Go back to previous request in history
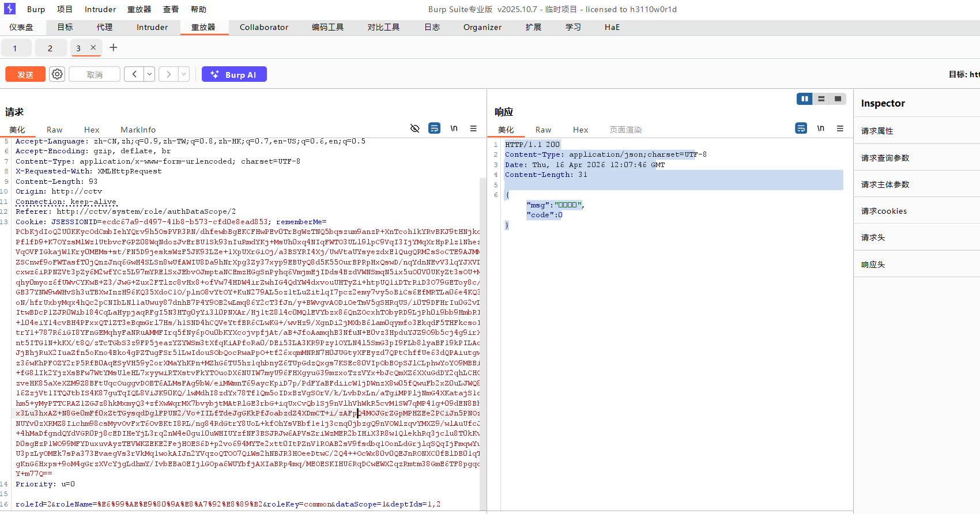The width and height of the screenshot is (980, 514). pyautogui.click(x=134, y=74)
